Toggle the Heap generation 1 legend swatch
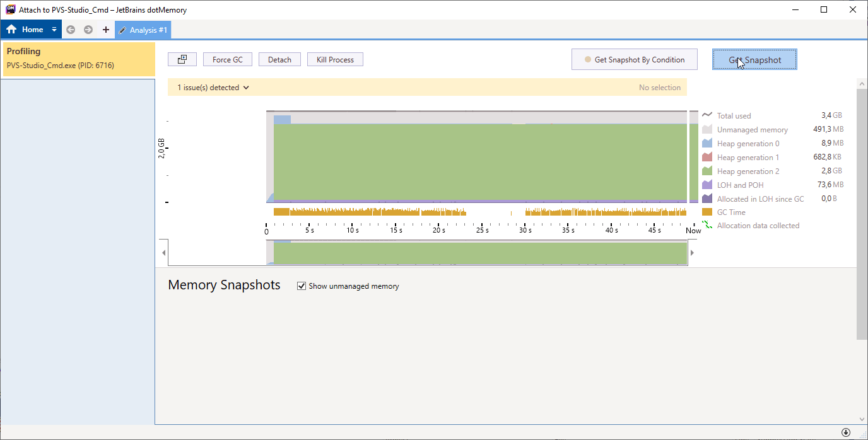 coord(707,157)
